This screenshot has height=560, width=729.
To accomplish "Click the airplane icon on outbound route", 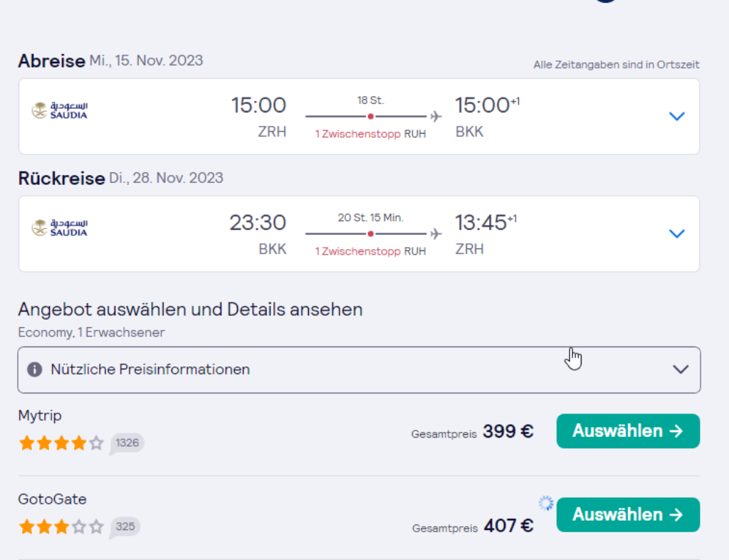I will coord(436,116).
